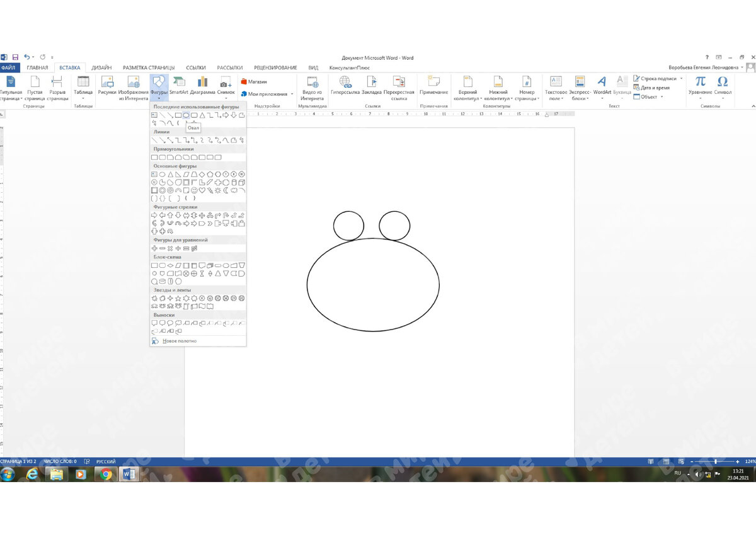Open Магазин store add-ins
This screenshot has width=756, height=535.
click(x=254, y=82)
